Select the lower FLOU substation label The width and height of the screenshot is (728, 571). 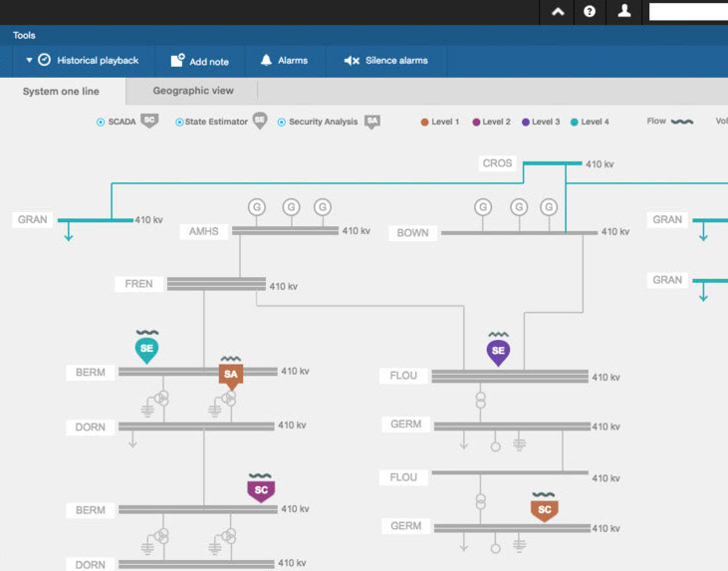(x=403, y=477)
